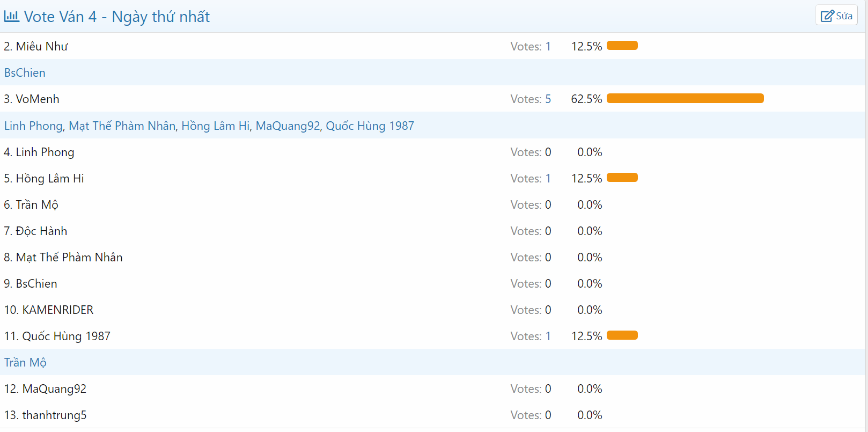Click Votes: 1 count for Miêu Như
Screen dimensions: 868x432
click(530, 47)
